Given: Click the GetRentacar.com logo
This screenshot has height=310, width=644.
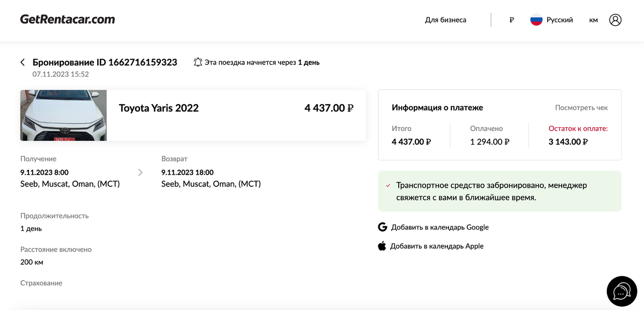Looking at the screenshot, I should point(68,19).
